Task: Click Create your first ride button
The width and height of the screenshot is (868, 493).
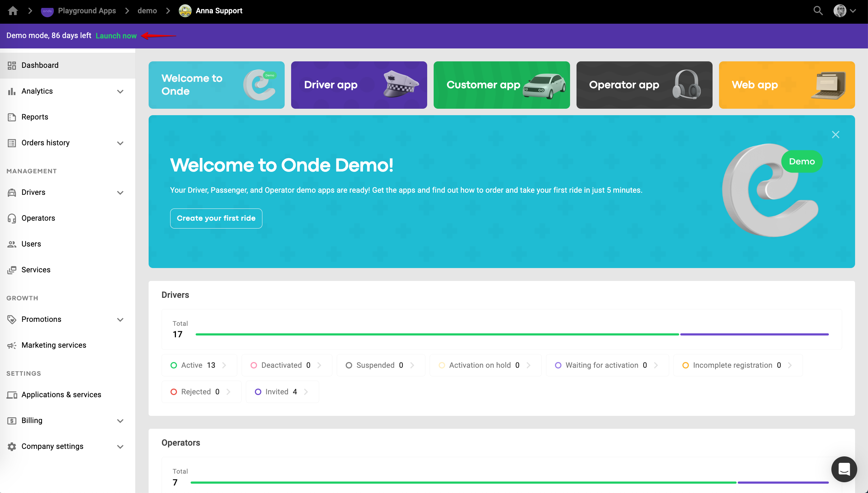Action: point(216,218)
